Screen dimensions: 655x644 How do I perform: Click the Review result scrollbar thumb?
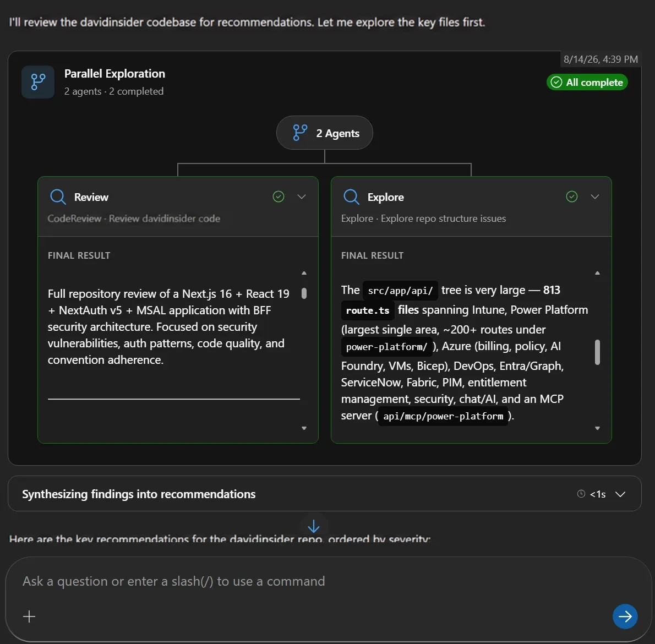pyautogui.click(x=304, y=293)
